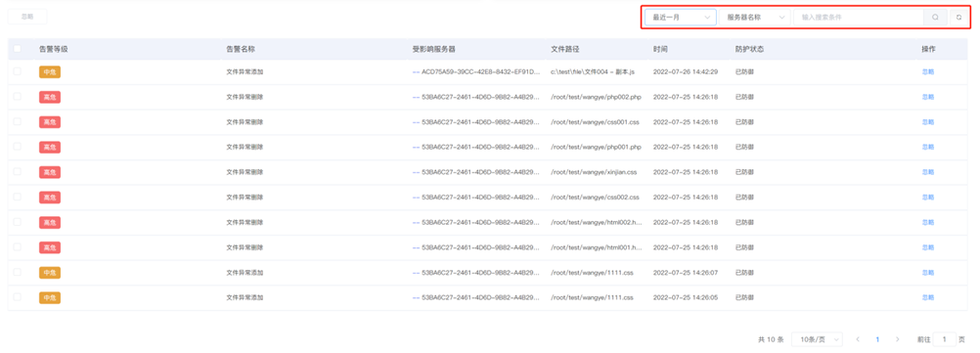
Task: Check the row for php002.php
Action: click(17, 97)
